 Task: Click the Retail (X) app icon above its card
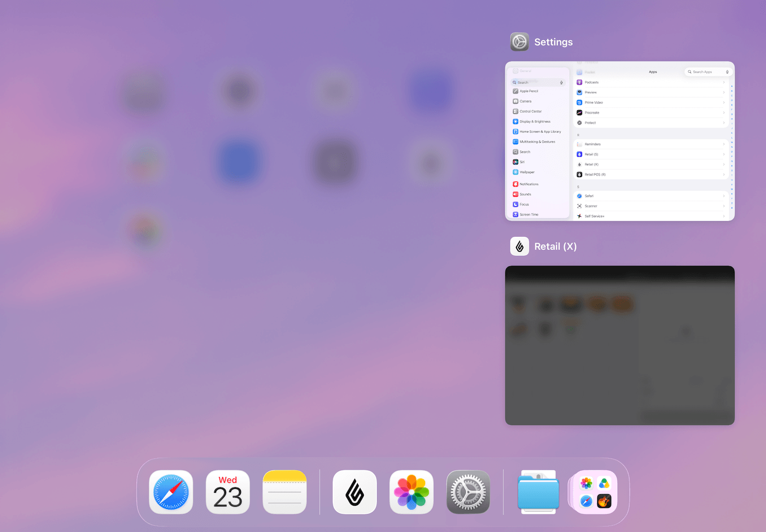coord(519,246)
